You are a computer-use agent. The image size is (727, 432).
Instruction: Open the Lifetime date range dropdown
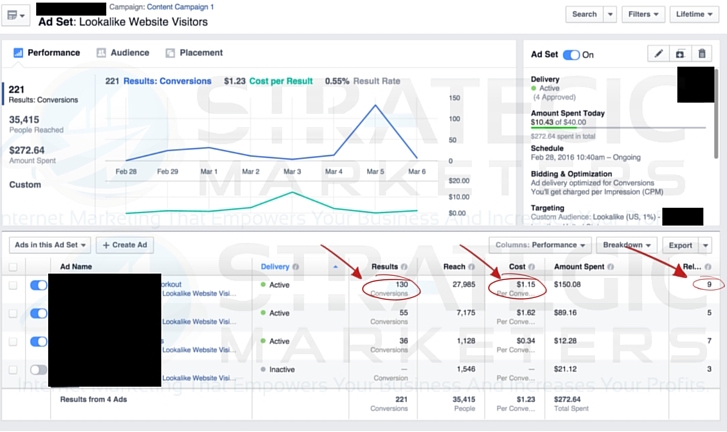tap(694, 14)
